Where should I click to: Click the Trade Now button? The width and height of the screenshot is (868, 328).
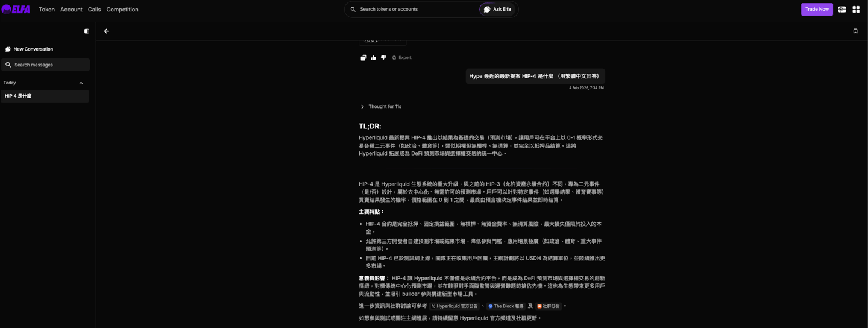[817, 10]
